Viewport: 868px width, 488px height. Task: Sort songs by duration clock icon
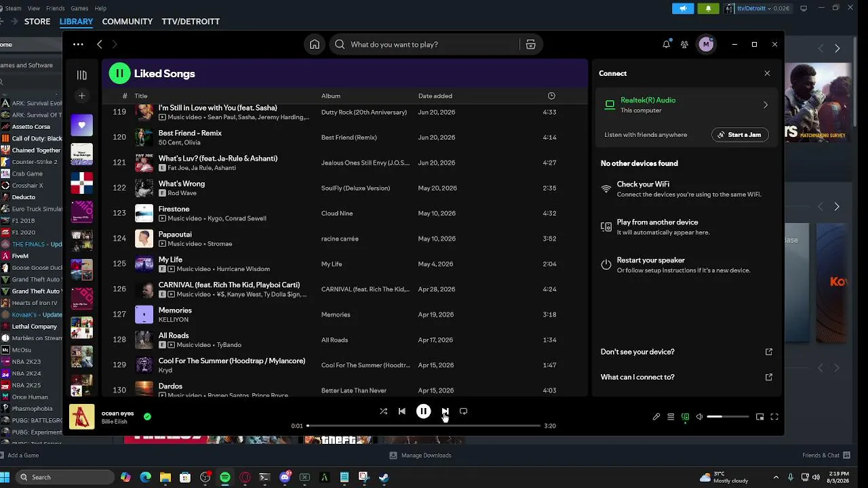[x=551, y=96]
